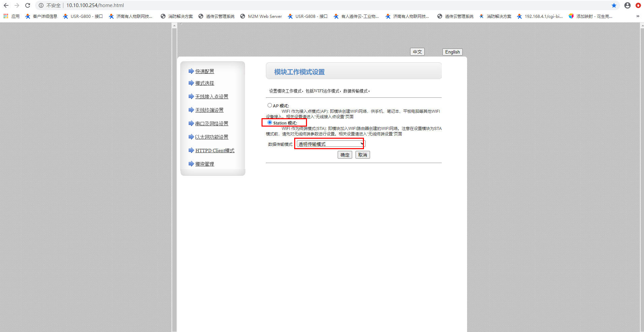Click the browser back arrow

point(6,5)
